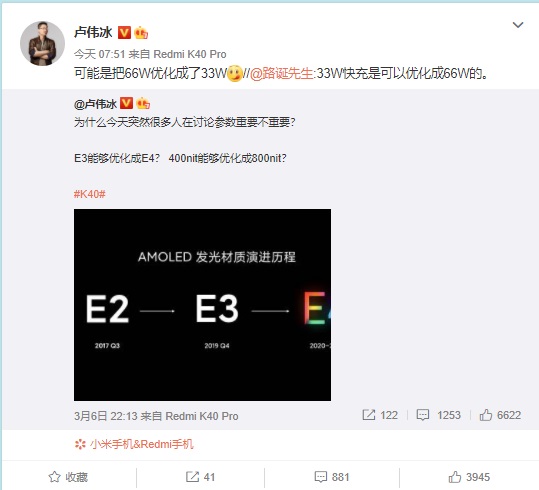Viewport: 539px width, 490px height.
Task: Click the quoted post repost icon with 122
Action: [380, 415]
